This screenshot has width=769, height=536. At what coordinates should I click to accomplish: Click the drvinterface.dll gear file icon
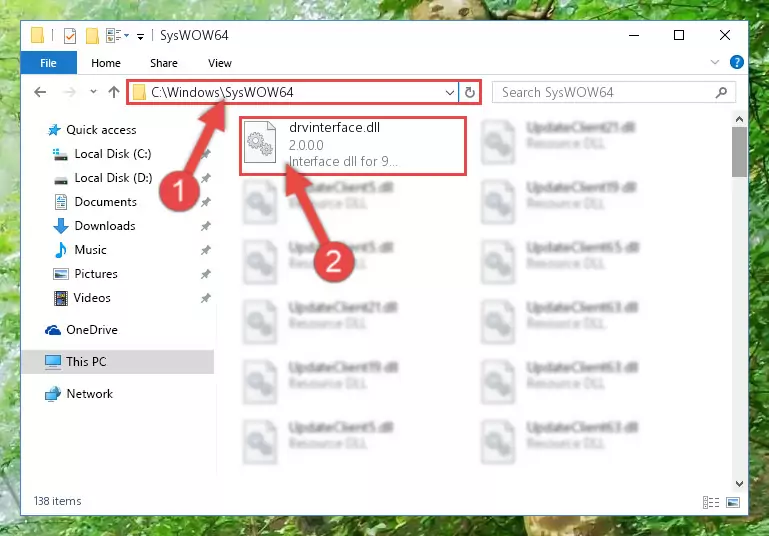260,142
